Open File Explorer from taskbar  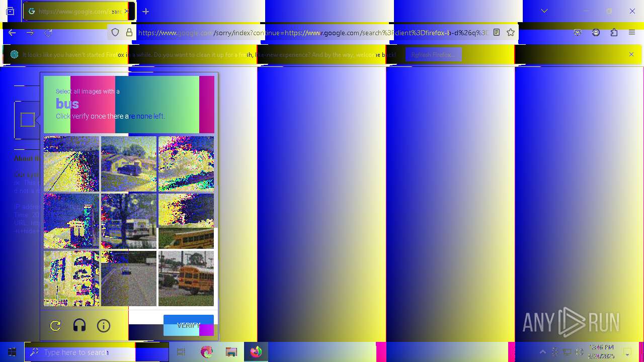(231, 352)
